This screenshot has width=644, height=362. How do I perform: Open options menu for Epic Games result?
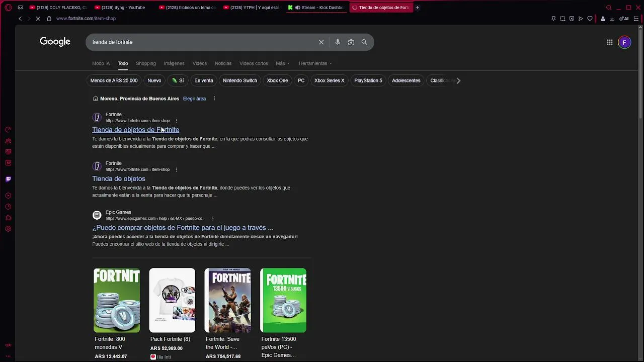pyautogui.click(x=213, y=219)
